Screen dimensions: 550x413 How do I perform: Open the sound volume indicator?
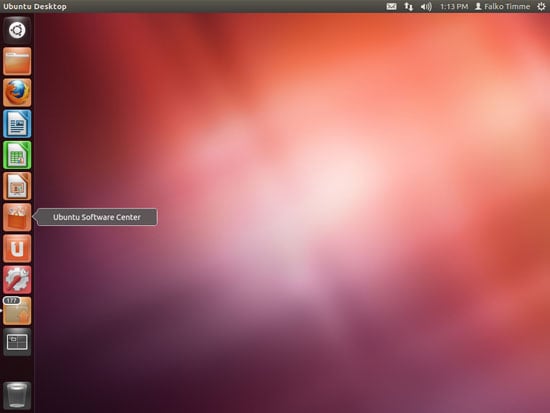coord(426,6)
